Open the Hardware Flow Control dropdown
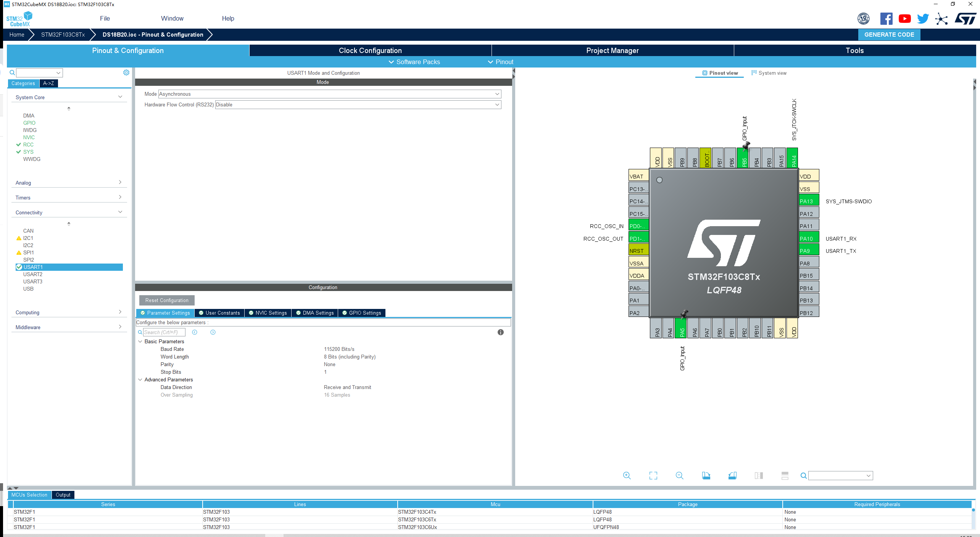 497,105
